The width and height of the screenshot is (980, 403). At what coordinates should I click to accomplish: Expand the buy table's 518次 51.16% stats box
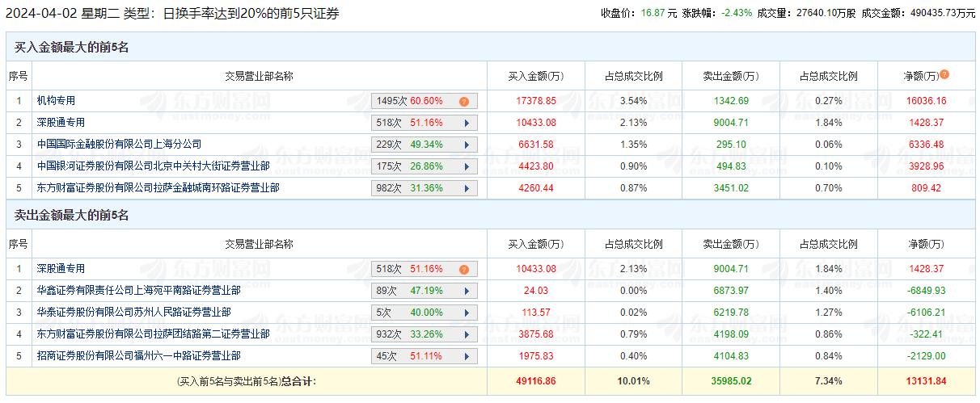point(424,124)
